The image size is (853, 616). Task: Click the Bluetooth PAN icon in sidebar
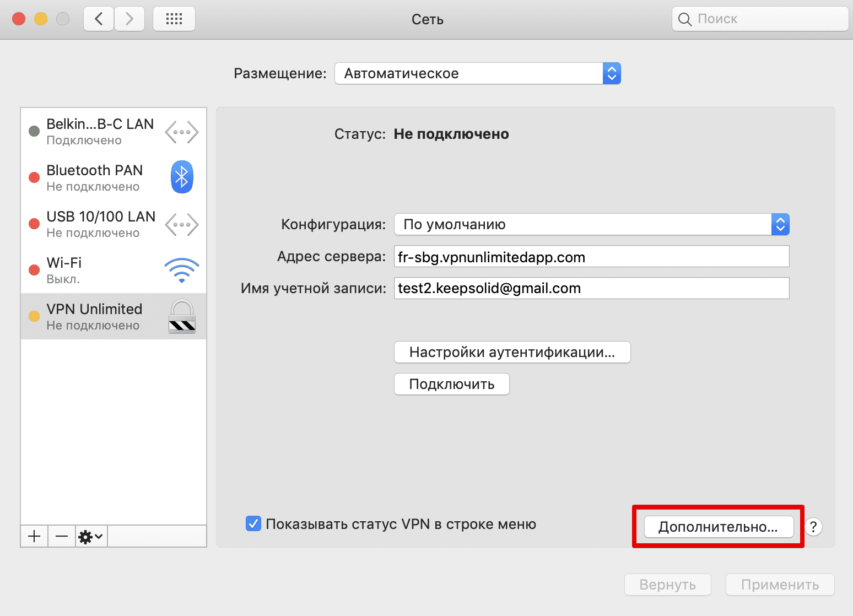click(181, 176)
